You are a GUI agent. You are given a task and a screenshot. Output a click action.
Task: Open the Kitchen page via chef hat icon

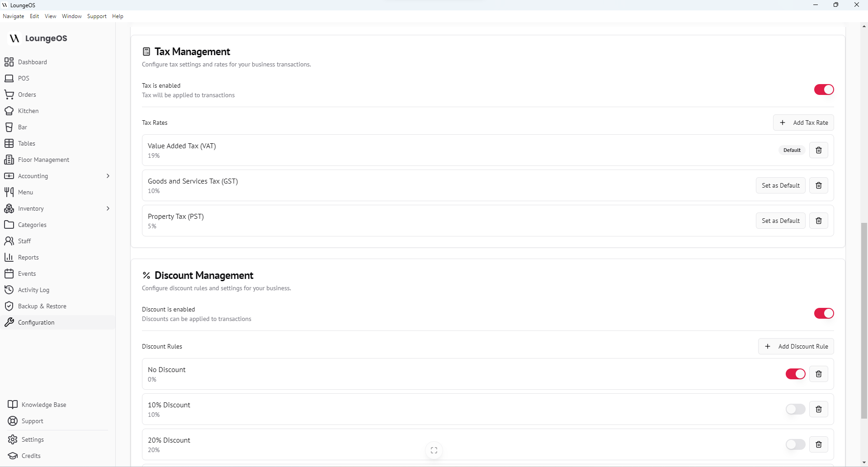9,111
